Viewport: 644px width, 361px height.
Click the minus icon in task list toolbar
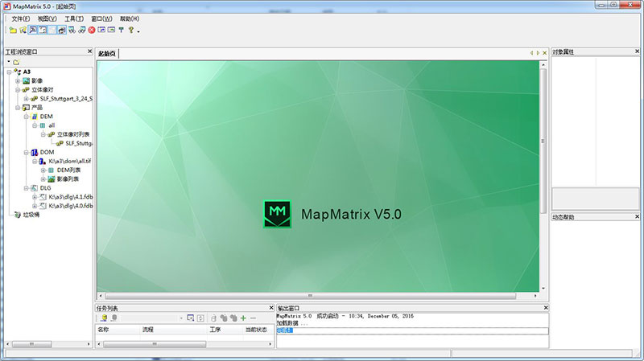[253, 318]
